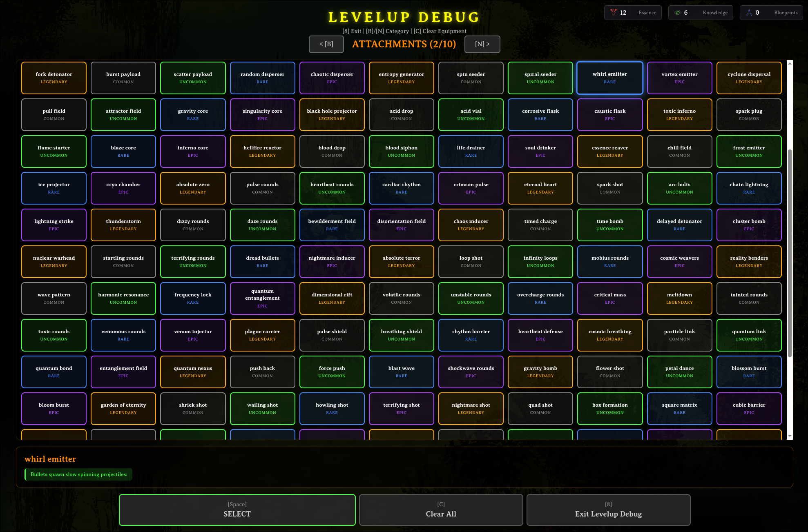Pick the quantum nexus card
The height and width of the screenshot is (532, 808).
(x=193, y=372)
